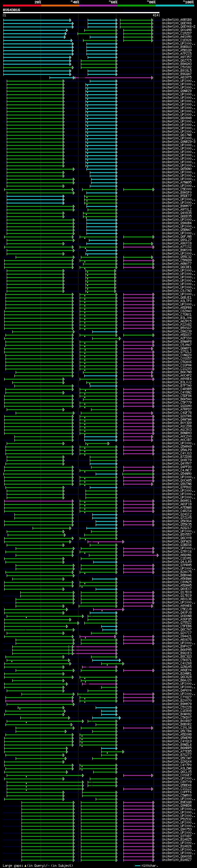Select the UniRef100_A0CXB7 row label

pyautogui.click(x=177, y=440)
